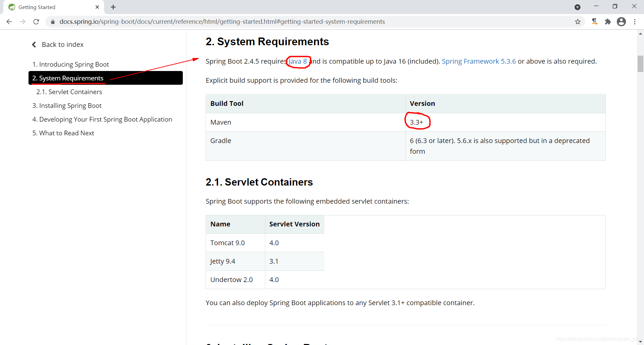The width and height of the screenshot is (644, 345).
Task: Open 4. Developing Your First Spring Boot Application
Action: [x=102, y=119]
